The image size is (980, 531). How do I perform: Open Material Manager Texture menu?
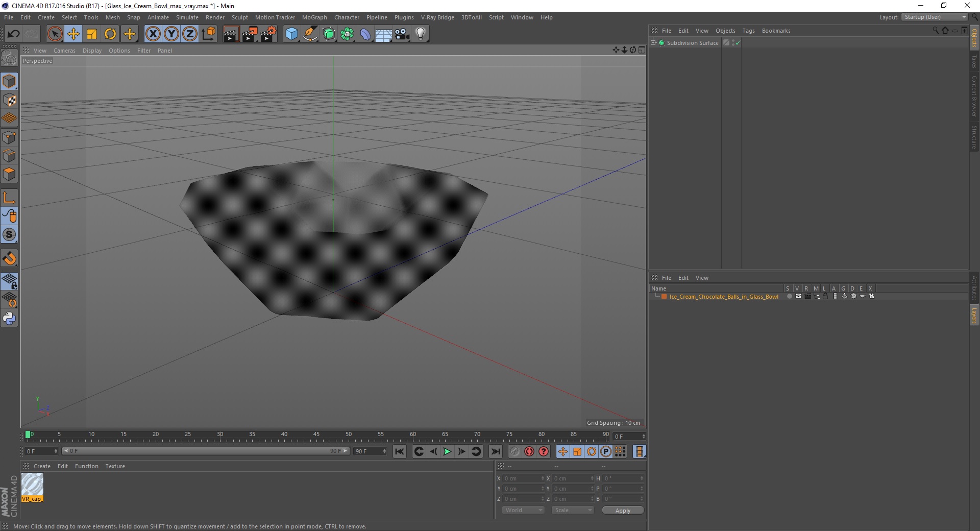115,466
